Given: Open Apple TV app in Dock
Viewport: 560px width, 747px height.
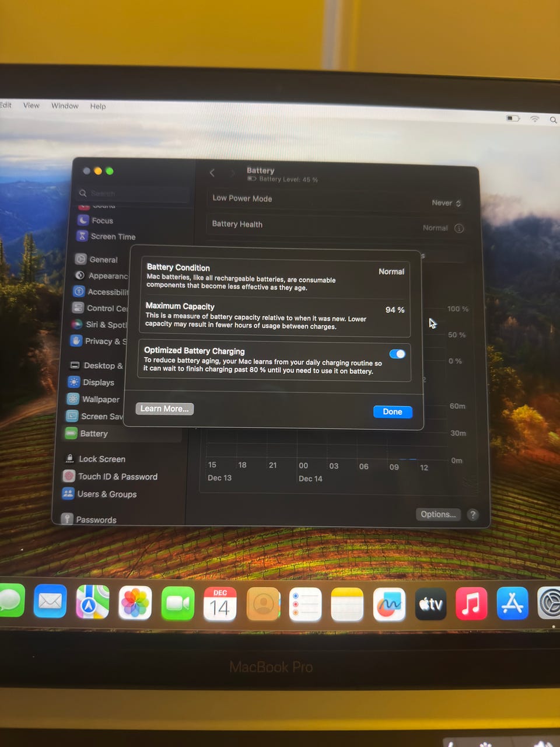Looking at the screenshot, I should [x=430, y=604].
